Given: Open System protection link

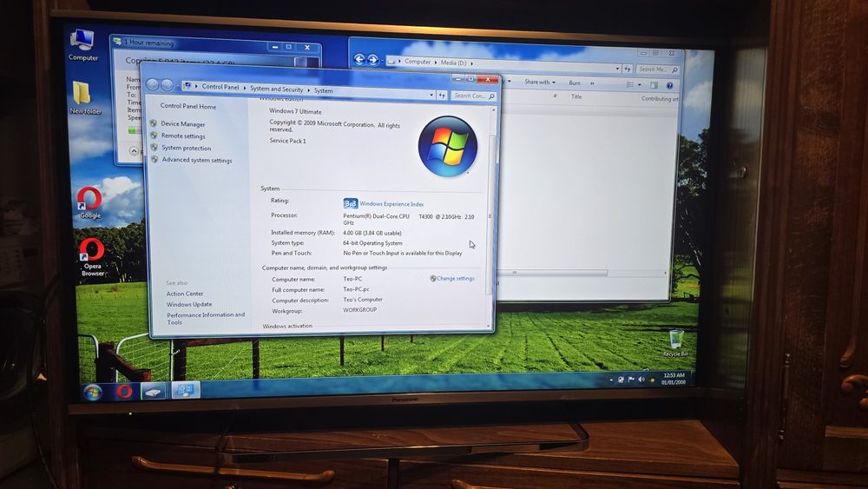Looking at the screenshot, I should point(186,148).
